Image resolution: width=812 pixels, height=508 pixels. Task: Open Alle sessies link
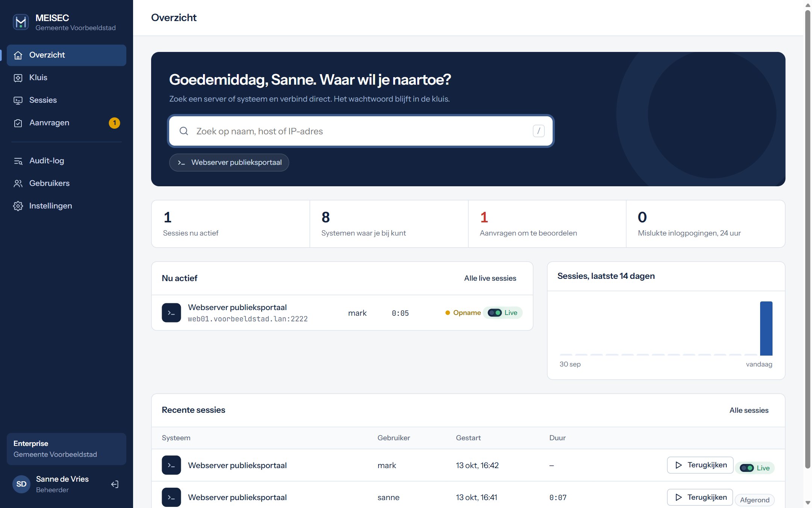[x=749, y=411]
